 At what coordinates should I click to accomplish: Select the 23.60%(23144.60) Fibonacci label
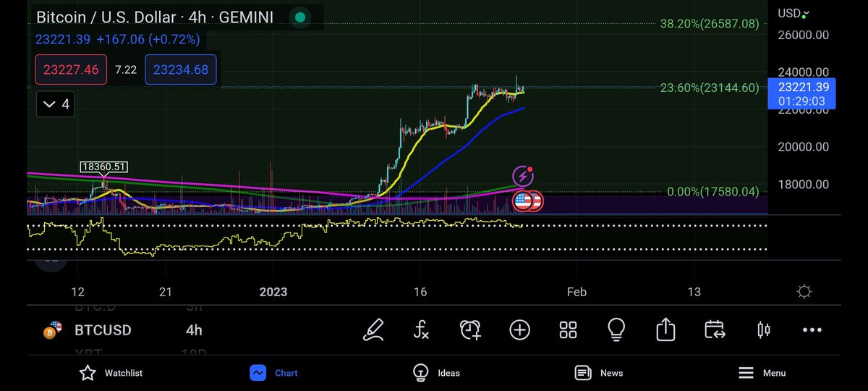point(710,88)
